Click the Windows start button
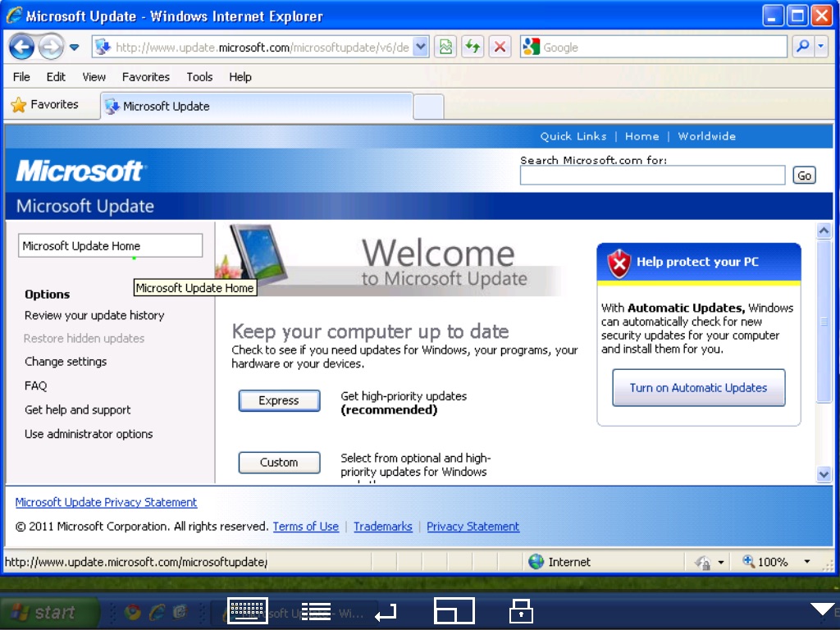This screenshot has width=840, height=630. click(49, 612)
